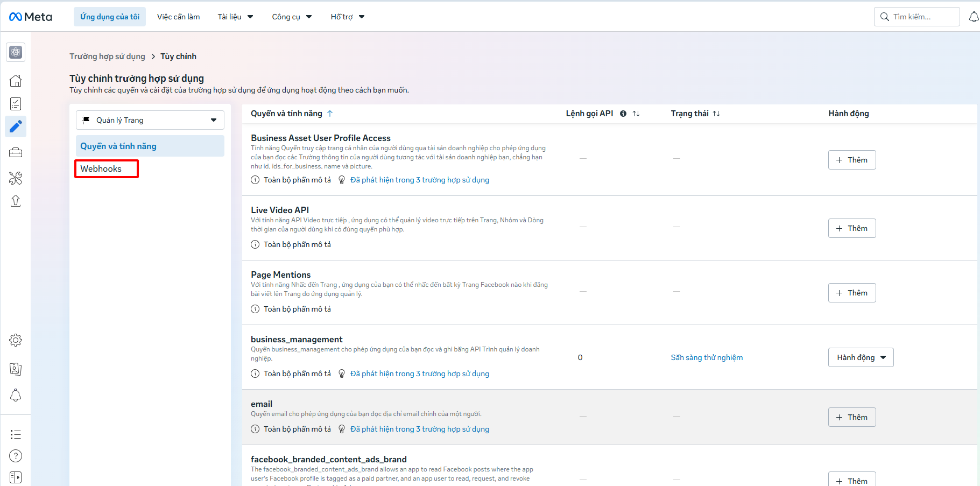Image resolution: width=980 pixels, height=486 pixels.
Task: Open Ứng dụng của tôi tab
Action: [110, 17]
